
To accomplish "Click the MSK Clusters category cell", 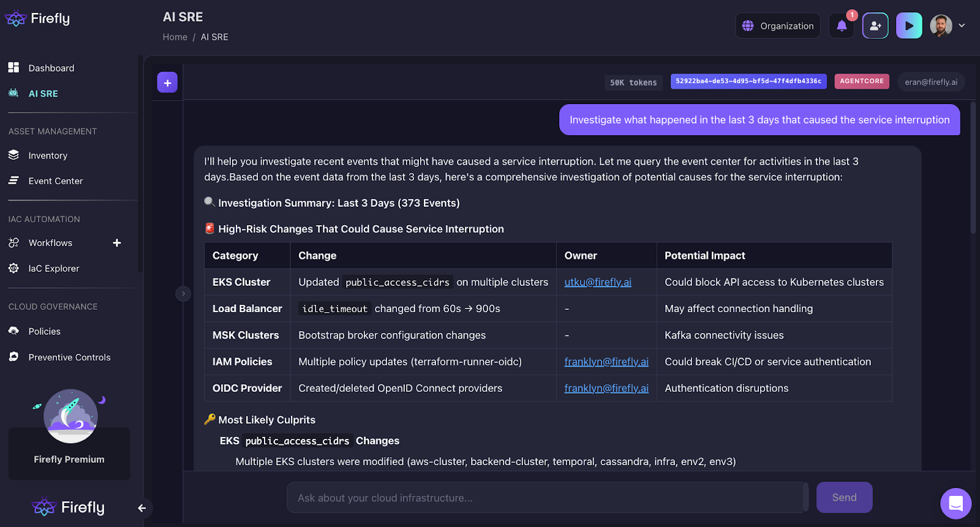I will coord(247,335).
